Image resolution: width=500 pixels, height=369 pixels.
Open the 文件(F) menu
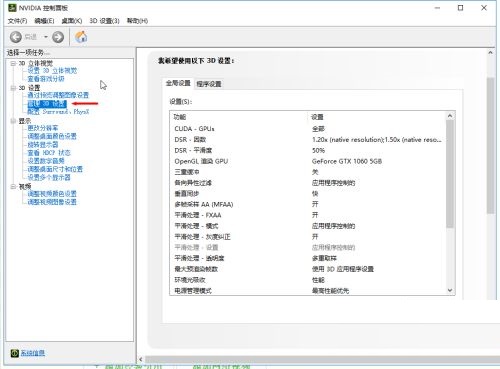coord(17,21)
